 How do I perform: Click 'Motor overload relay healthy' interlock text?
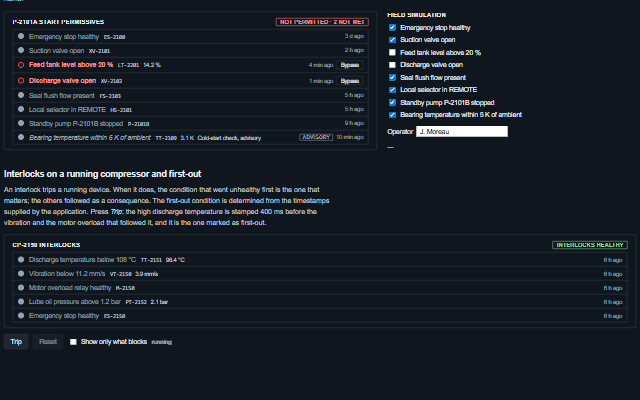click(70, 288)
